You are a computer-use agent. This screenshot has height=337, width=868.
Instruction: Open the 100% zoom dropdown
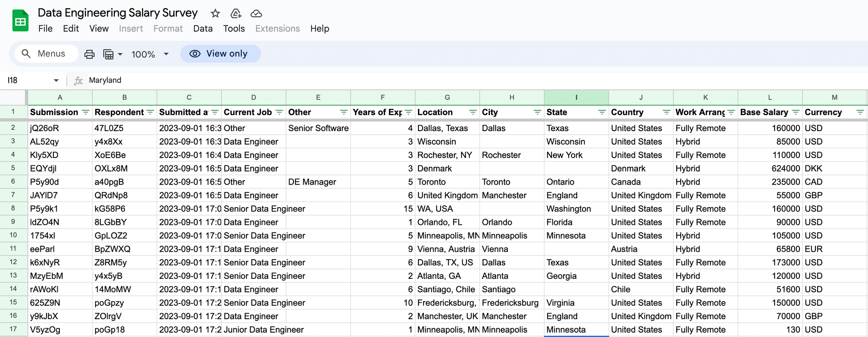pos(150,54)
